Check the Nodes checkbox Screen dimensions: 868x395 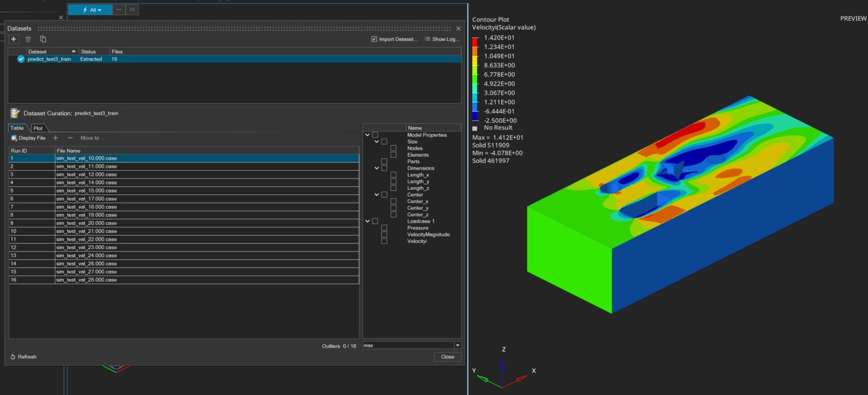393,148
